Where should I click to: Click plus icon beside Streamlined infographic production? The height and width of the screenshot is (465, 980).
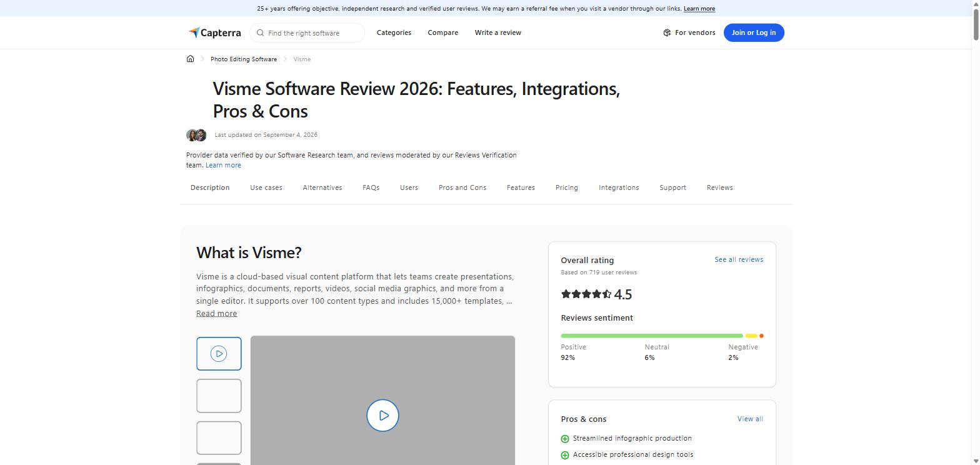[x=565, y=439]
